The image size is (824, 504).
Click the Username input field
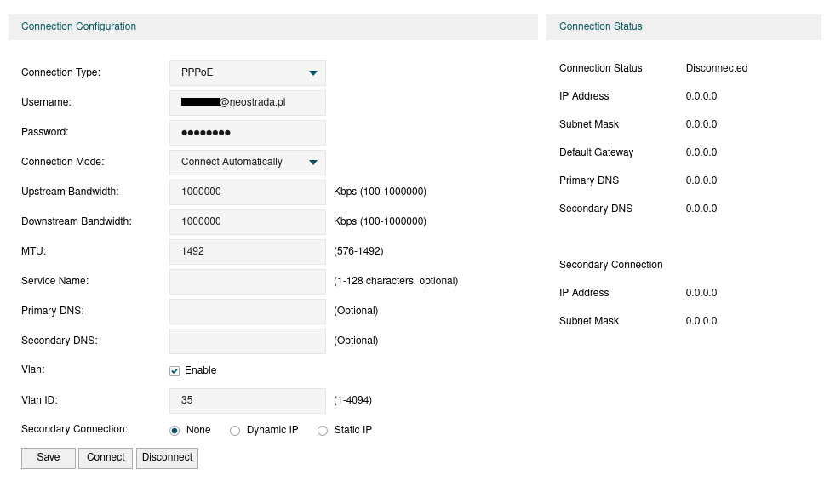pos(247,102)
